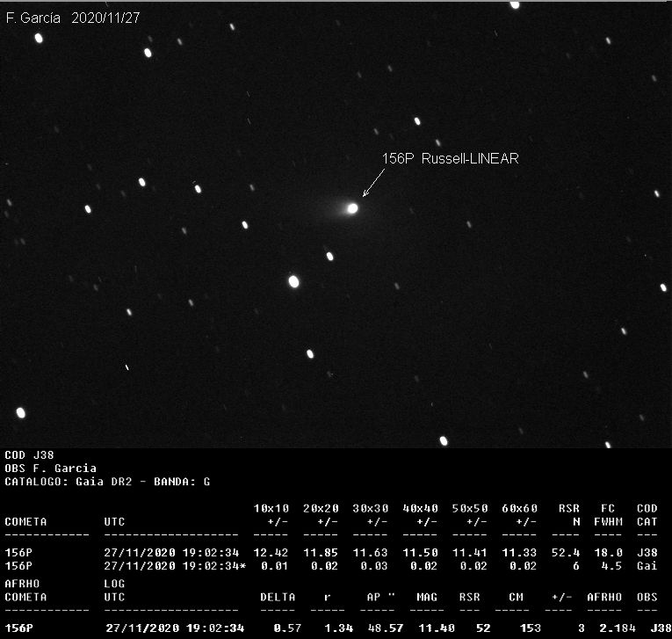The width and height of the screenshot is (672, 639).
Task: Click the error value '0.03'
Action: (374, 566)
